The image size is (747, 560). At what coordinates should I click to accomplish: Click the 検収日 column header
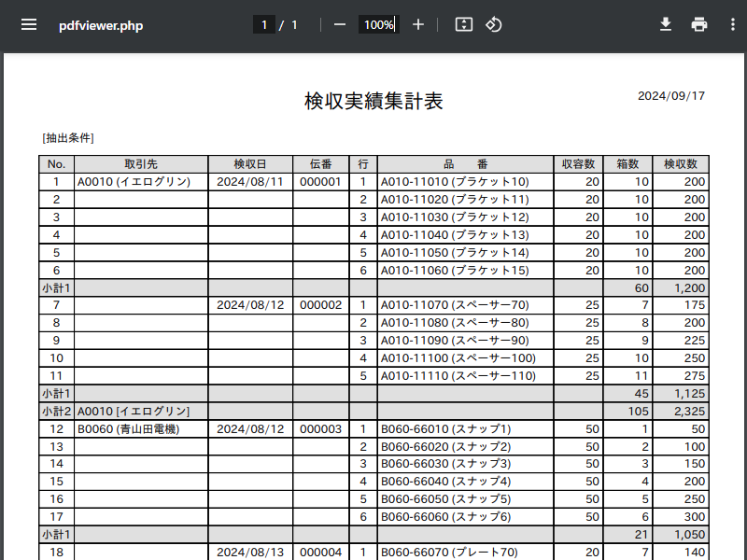pyautogui.click(x=250, y=164)
